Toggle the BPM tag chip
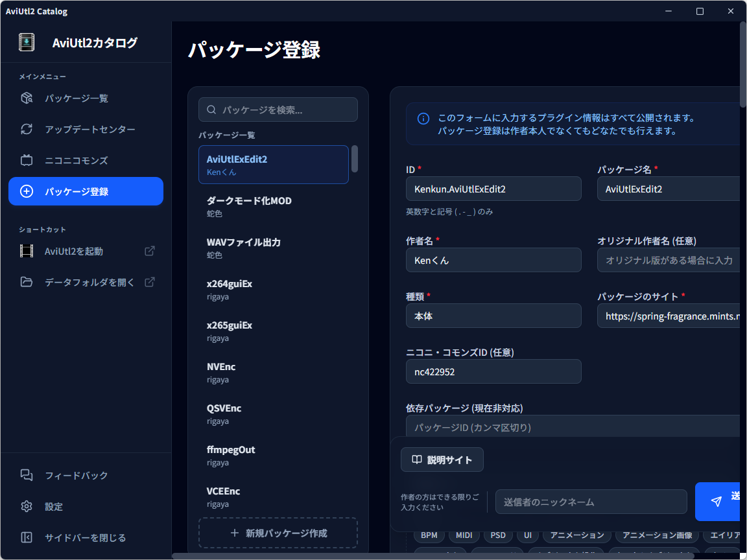Image resolution: width=747 pixels, height=560 pixels. click(x=429, y=535)
